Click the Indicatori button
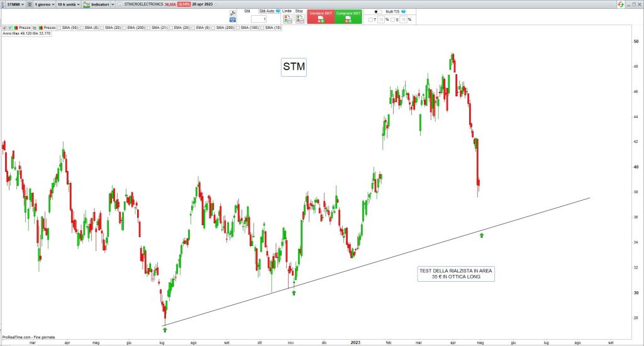This screenshot has width=644, height=346. click(x=96, y=4)
